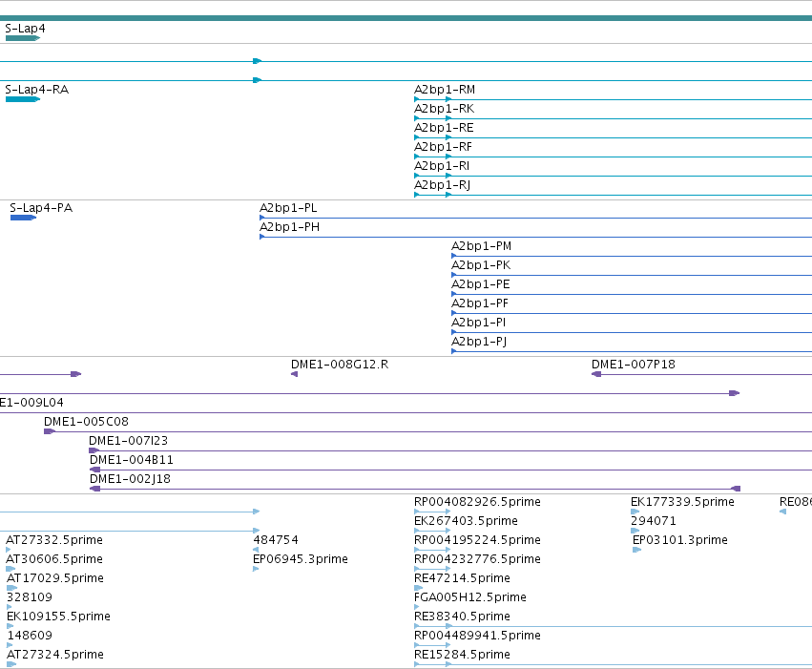Select EST EP06945.3prime
Image resolution: width=812 pixels, height=669 pixels.
tap(301, 560)
